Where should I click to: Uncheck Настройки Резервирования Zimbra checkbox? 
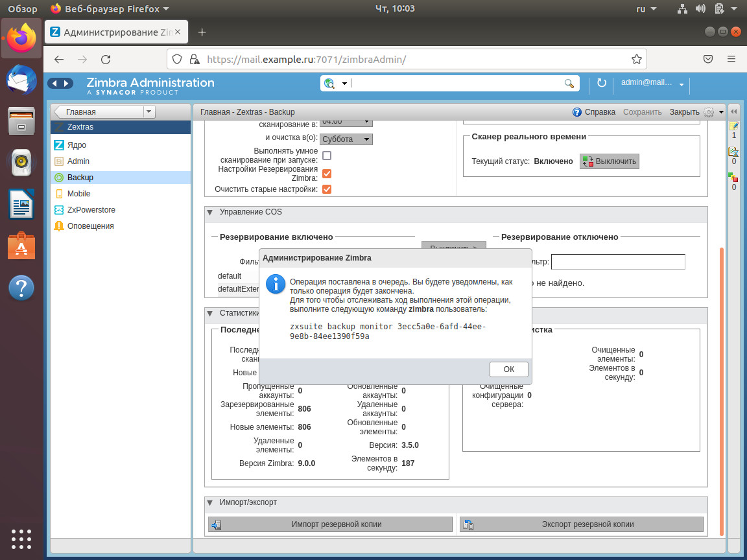tap(327, 174)
